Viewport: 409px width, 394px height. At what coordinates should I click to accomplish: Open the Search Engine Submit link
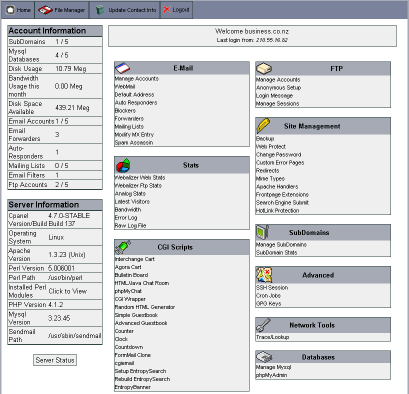(x=282, y=203)
